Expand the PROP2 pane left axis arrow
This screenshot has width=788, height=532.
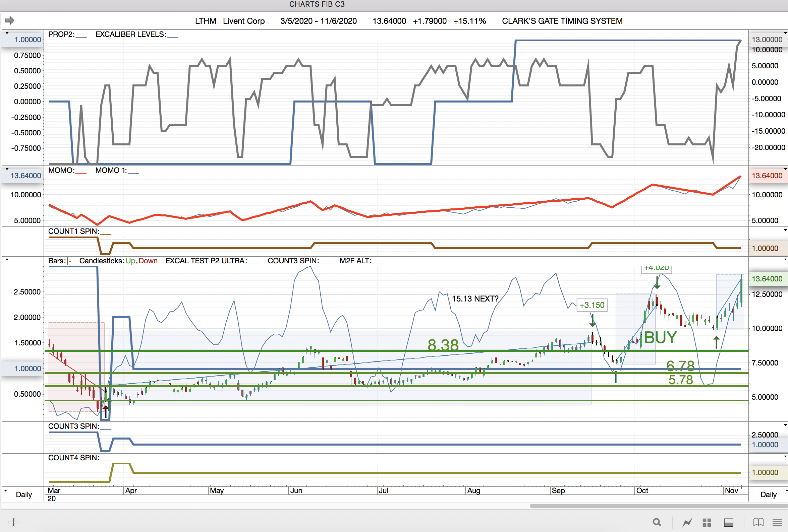pos(7,33)
